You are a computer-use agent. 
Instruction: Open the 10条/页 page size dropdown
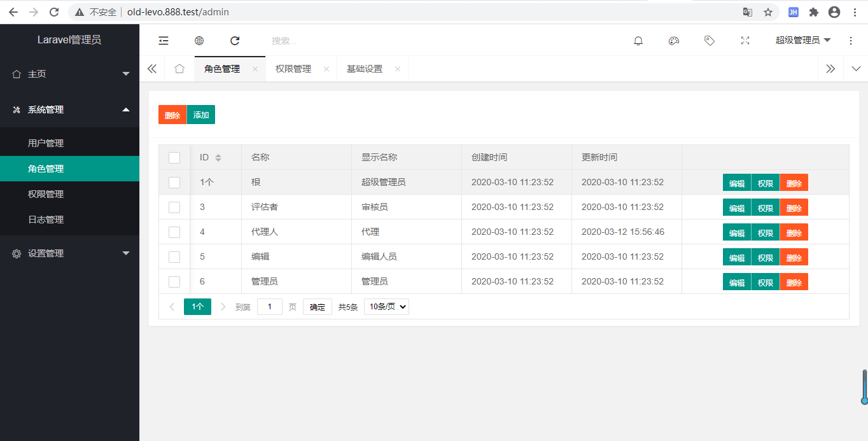[386, 307]
